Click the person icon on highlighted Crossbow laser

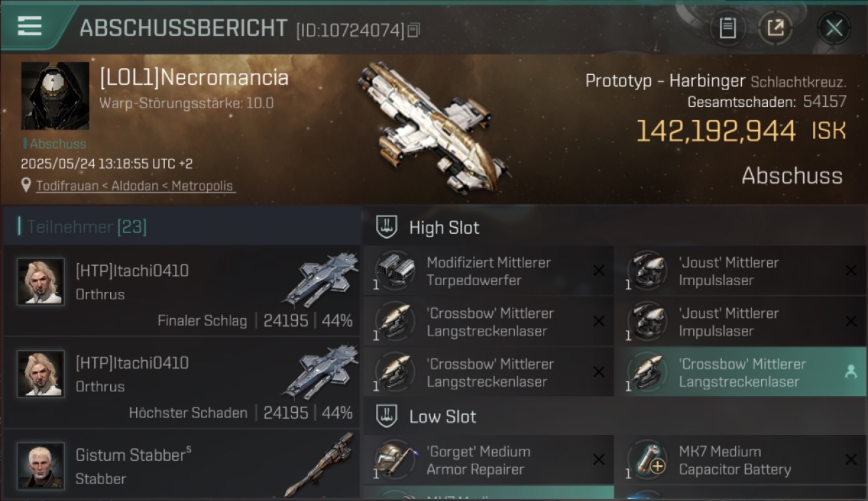(x=850, y=372)
